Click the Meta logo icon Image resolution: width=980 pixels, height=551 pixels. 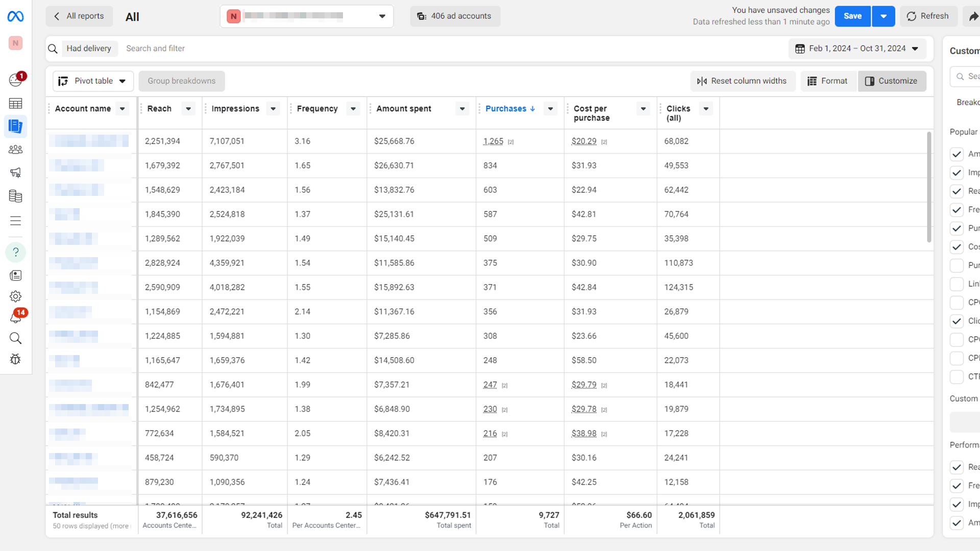click(15, 16)
